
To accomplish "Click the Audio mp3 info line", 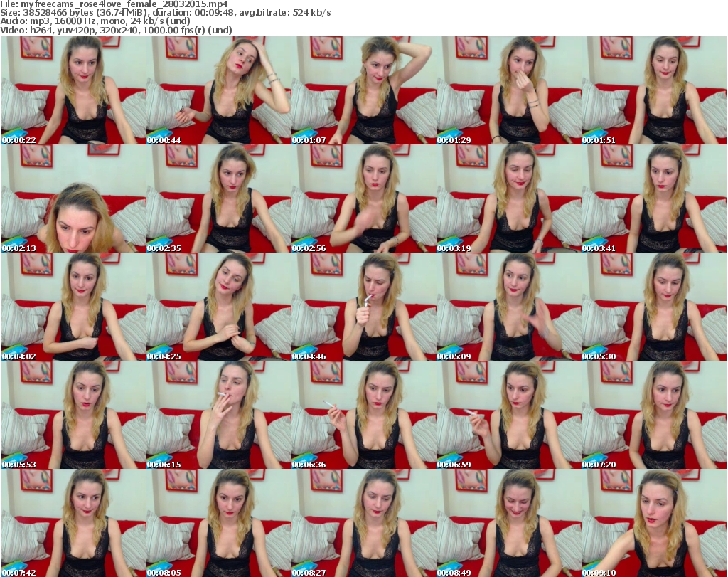I will [95, 21].
